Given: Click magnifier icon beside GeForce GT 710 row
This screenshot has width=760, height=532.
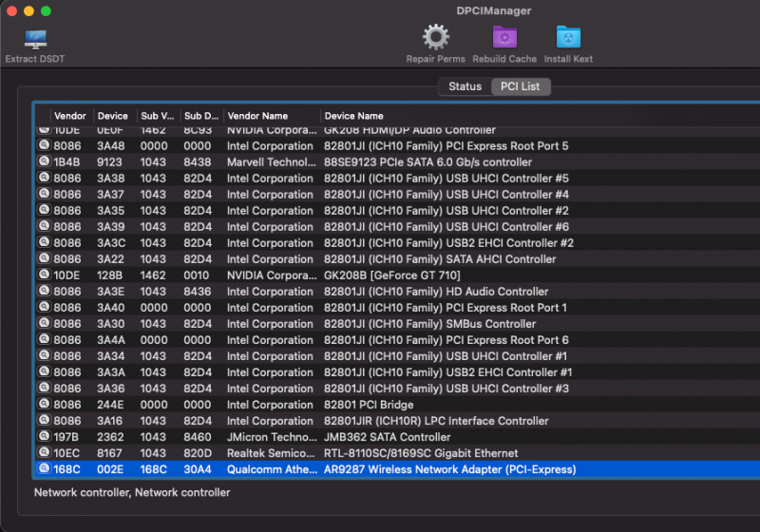Looking at the screenshot, I should tap(44, 275).
